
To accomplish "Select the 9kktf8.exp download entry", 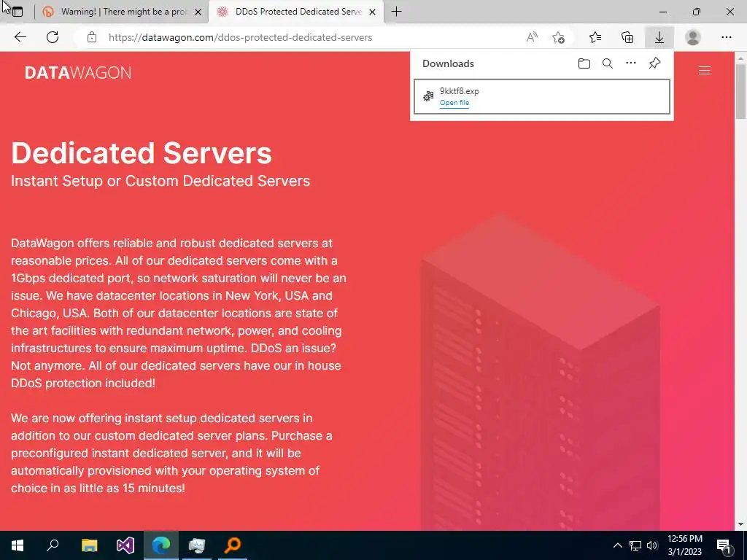I will point(542,97).
